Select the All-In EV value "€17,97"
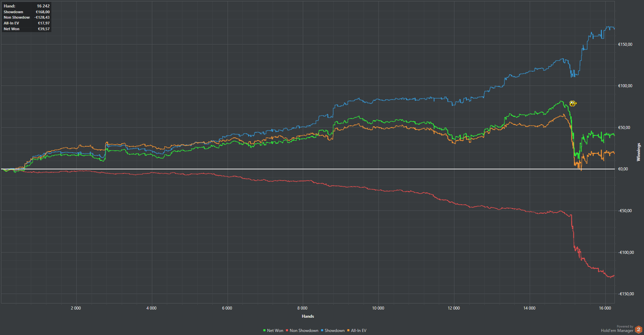This screenshot has height=335, width=644. click(44, 23)
